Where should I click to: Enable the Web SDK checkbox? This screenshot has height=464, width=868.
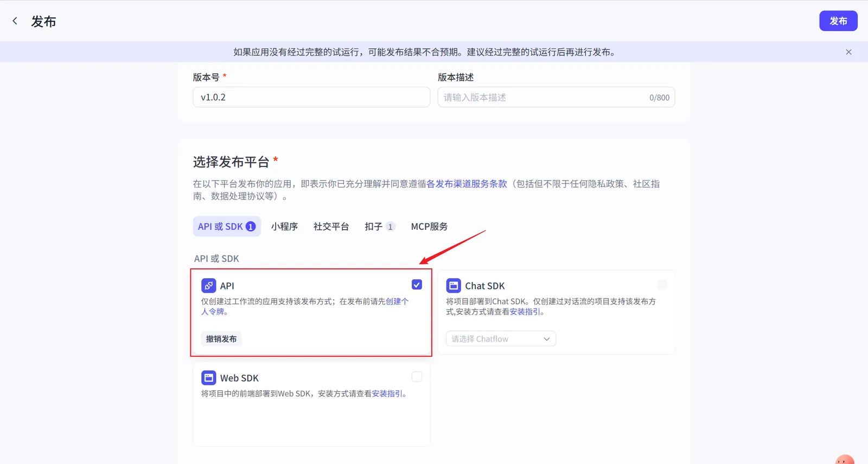click(x=417, y=377)
